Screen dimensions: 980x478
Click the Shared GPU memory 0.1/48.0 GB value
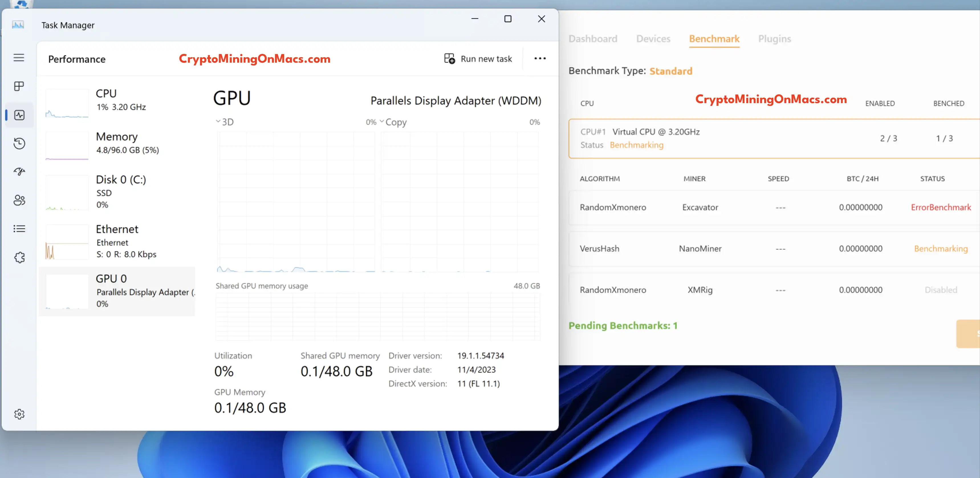[336, 371]
